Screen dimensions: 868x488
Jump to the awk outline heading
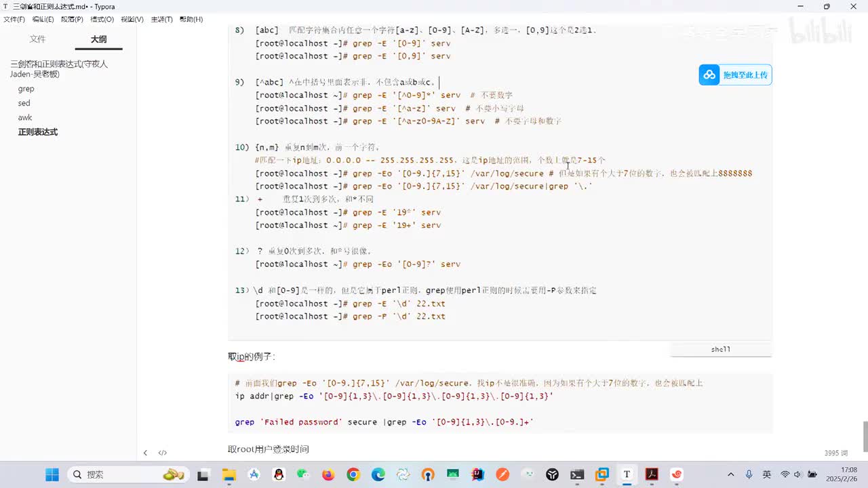pos(25,117)
